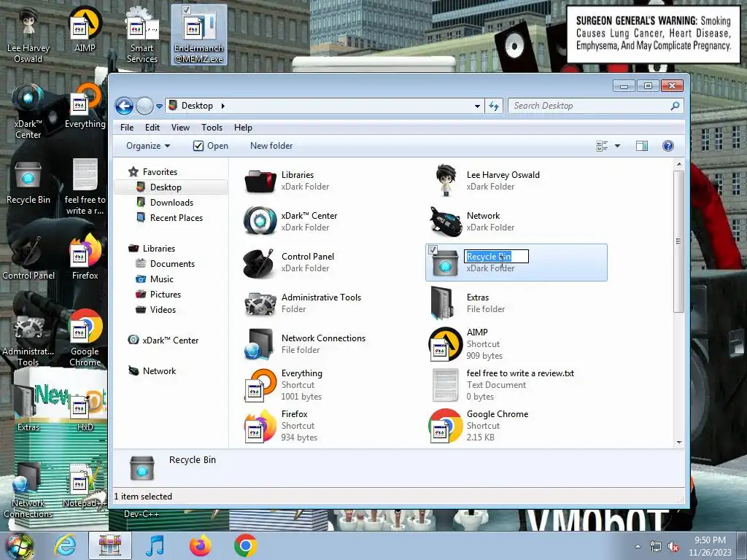Click the Open button in toolbar
The image size is (747, 560).
[211, 146]
